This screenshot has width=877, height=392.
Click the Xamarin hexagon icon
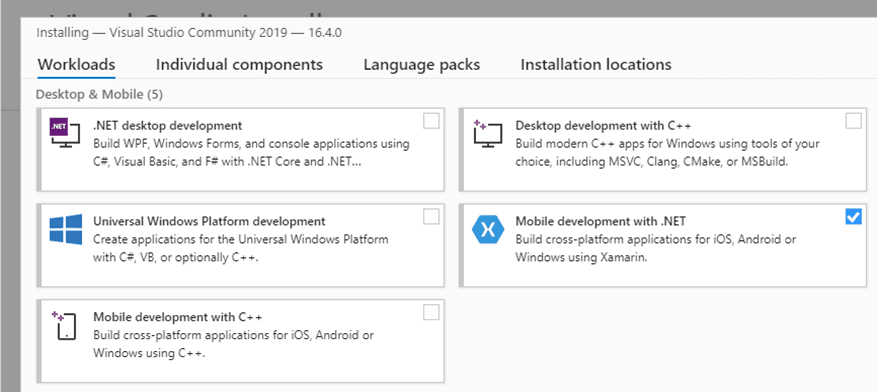[x=488, y=229]
